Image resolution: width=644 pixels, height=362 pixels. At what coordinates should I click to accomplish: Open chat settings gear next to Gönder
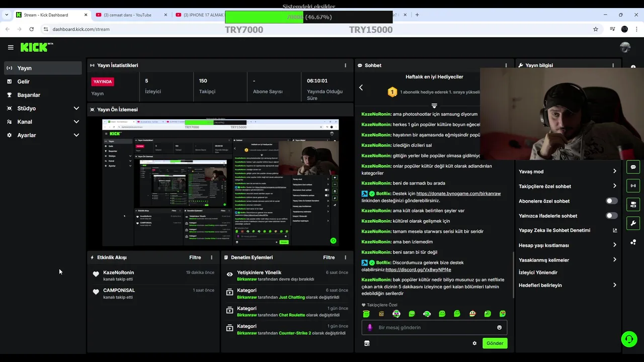(474, 343)
